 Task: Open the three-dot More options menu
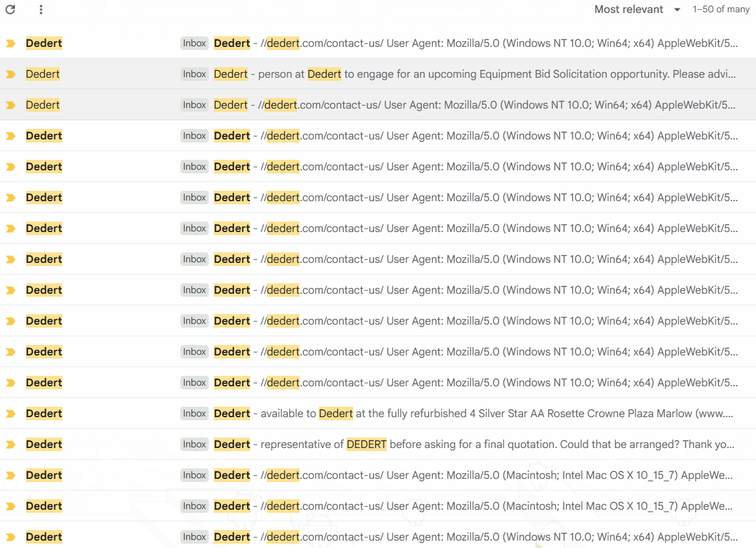click(x=41, y=9)
